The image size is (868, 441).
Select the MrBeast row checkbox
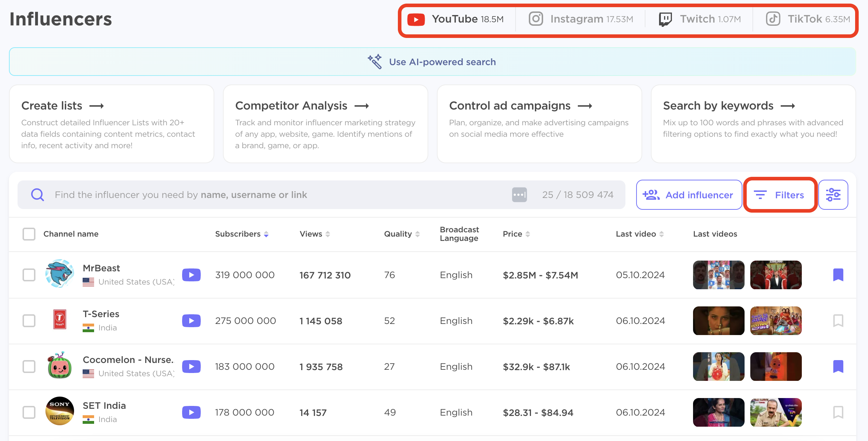click(x=29, y=275)
